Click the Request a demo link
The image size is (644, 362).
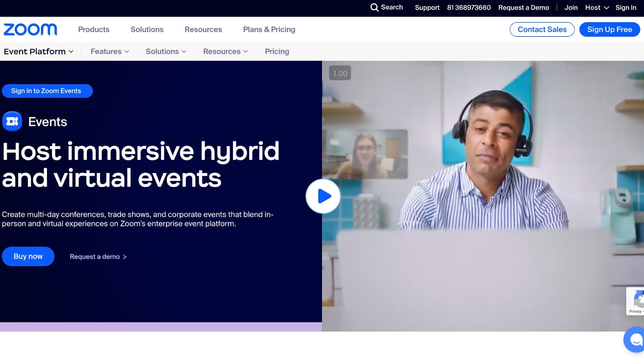pyautogui.click(x=98, y=257)
